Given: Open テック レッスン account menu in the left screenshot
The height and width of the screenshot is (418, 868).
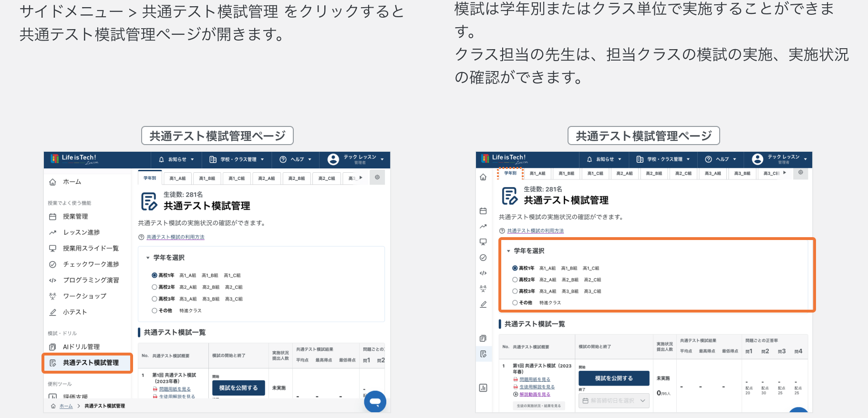Looking at the screenshot, I should (x=356, y=159).
